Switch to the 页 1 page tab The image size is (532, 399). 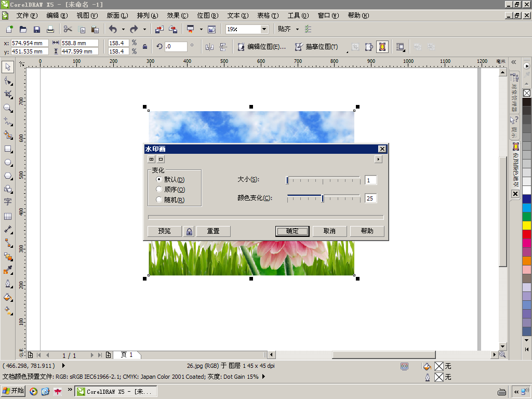pos(127,355)
